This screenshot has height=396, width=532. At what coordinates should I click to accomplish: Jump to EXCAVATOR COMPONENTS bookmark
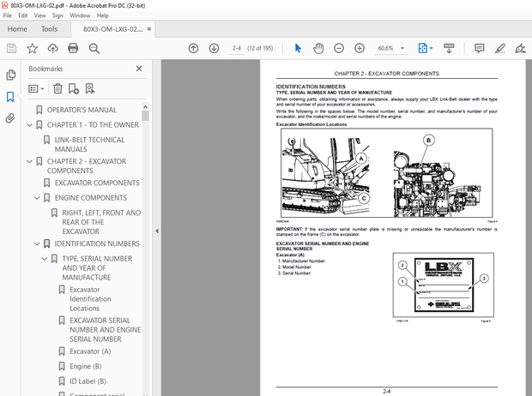tap(97, 183)
